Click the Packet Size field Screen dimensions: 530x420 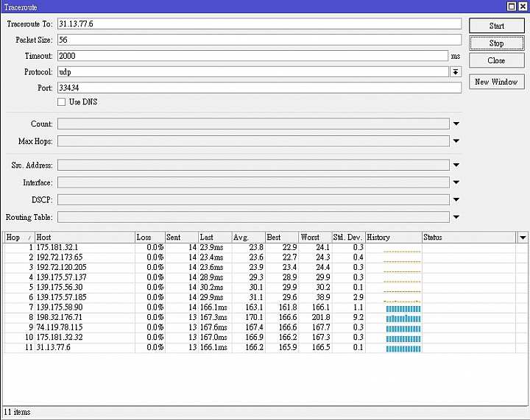pyautogui.click(x=259, y=40)
